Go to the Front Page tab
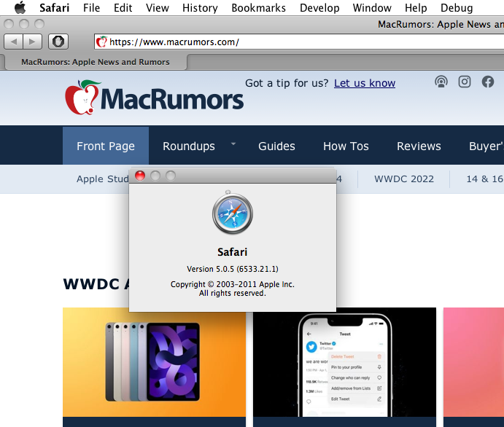Viewport: 504px width, 427px height. pos(106,146)
